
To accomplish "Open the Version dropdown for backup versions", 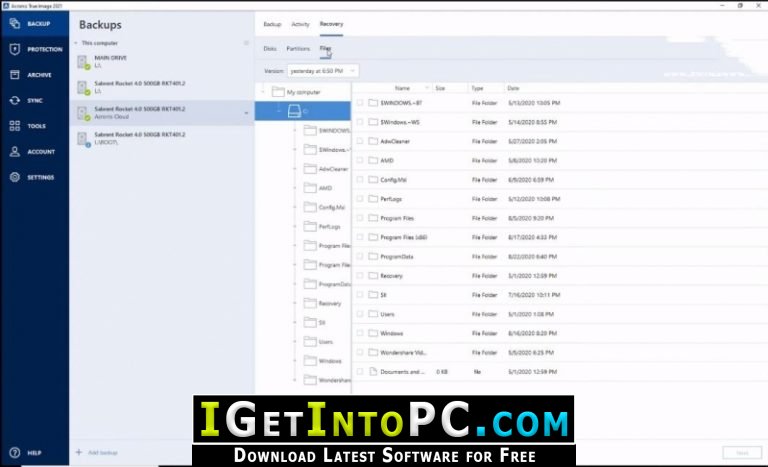I will pos(323,71).
